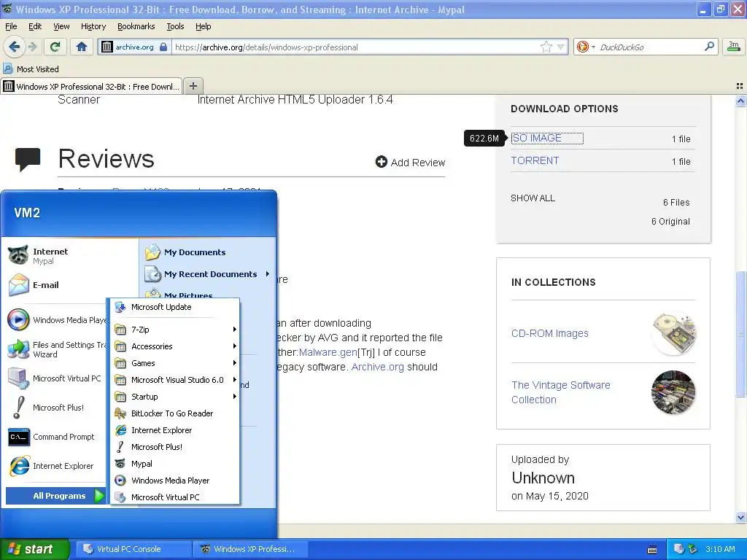Click the browser Back arrow button
Screen dimensions: 747x560
(15, 47)
